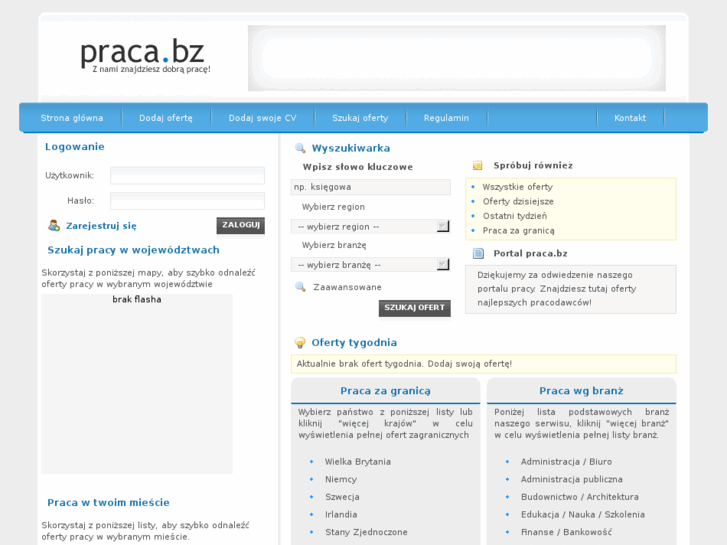
Task: Click the Praca w twoim mieście heading
Action: point(108,503)
